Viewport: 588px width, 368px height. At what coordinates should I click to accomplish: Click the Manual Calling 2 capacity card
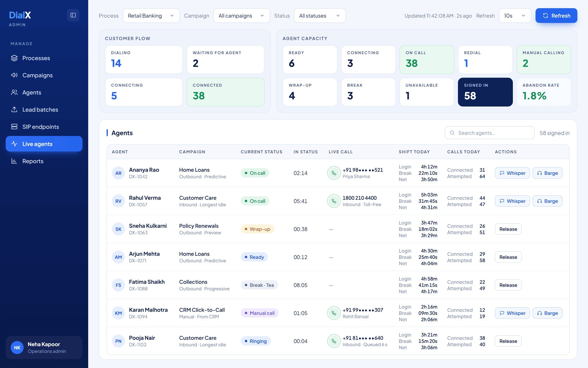tap(544, 60)
